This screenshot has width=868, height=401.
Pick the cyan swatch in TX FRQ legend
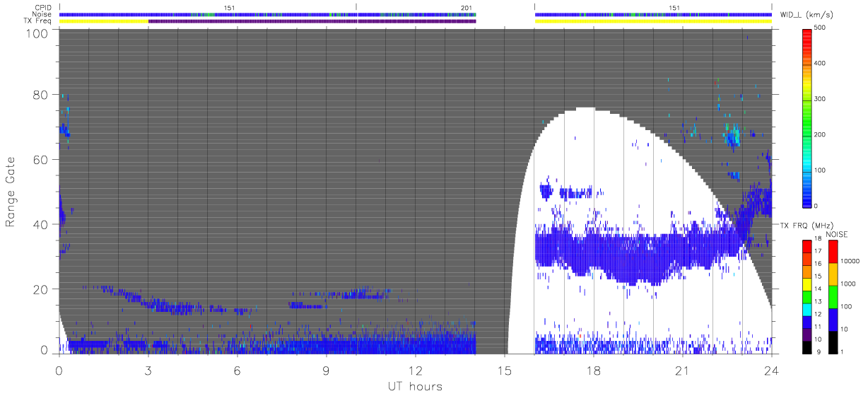(x=807, y=309)
